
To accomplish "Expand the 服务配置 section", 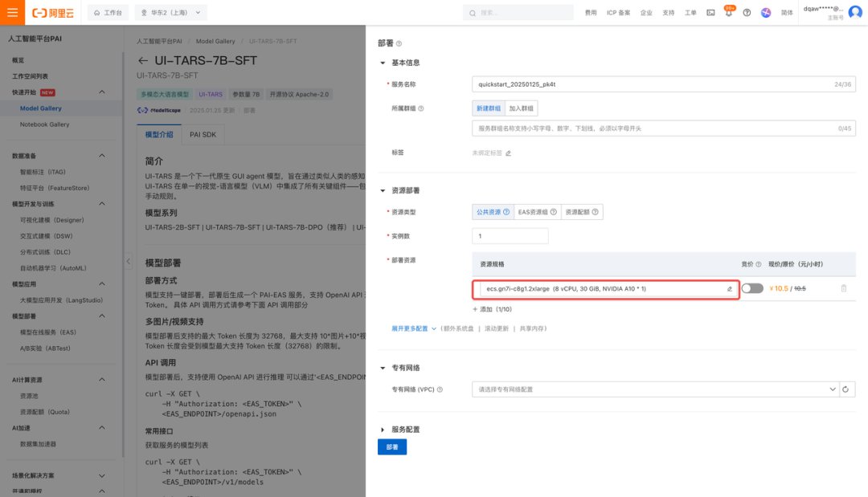I will (404, 429).
